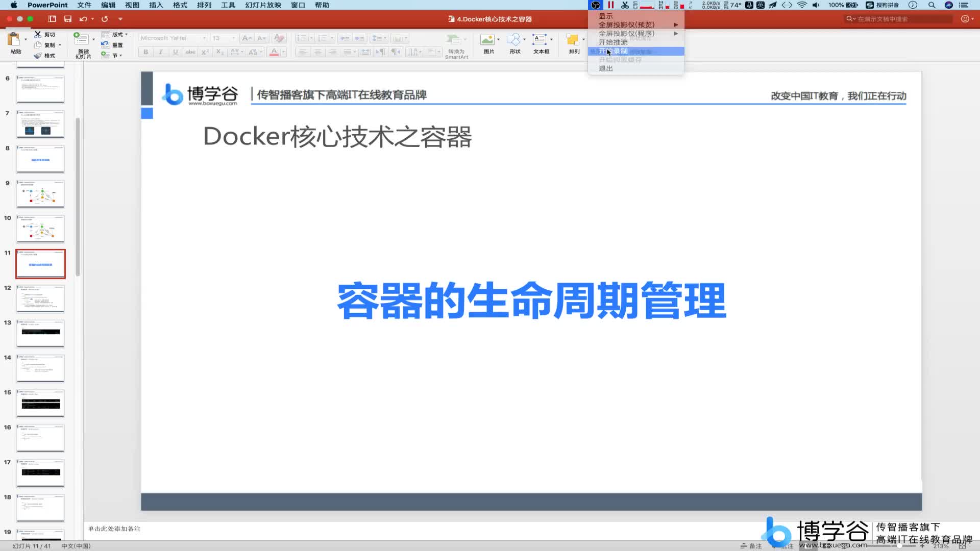Viewport: 980px width, 551px height.
Task: Click the Notification Center list icon
Action: tap(964, 5)
